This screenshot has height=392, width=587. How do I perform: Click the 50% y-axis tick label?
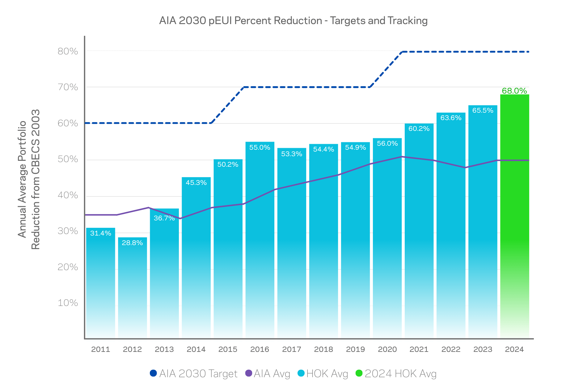(68, 159)
